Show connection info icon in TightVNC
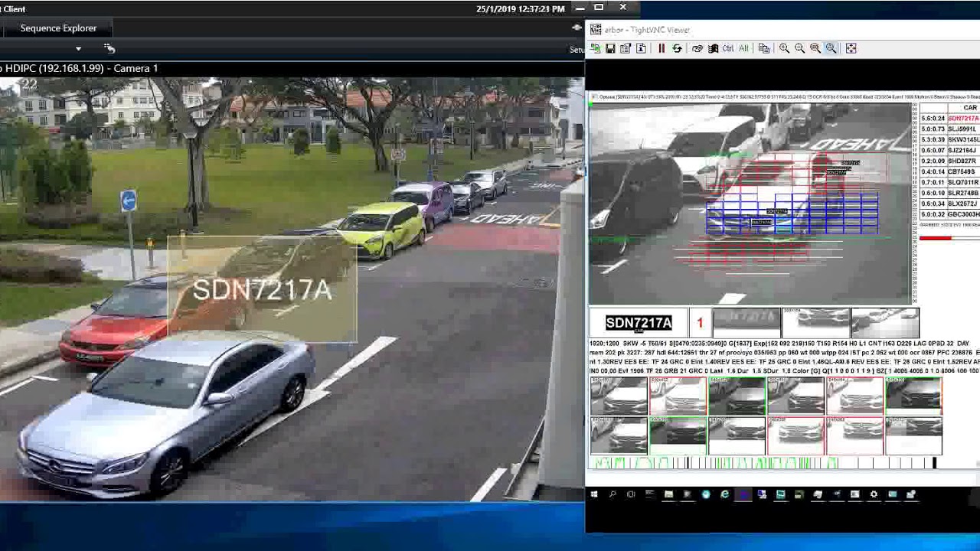 click(x=641, y=48)
